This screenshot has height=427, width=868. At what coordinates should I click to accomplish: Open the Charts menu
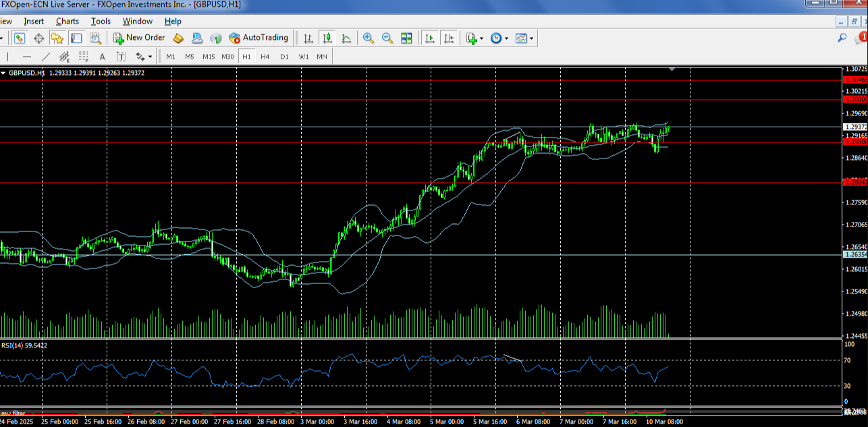pos(67,22)
